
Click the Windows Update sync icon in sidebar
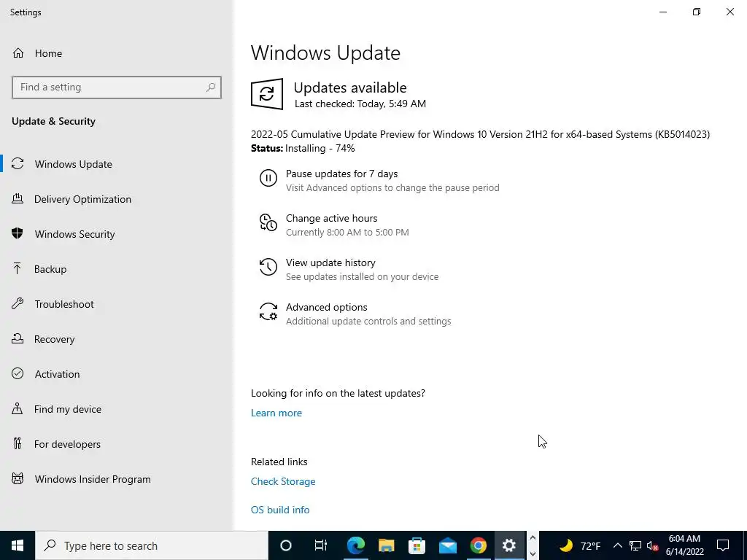click(18, 164)
